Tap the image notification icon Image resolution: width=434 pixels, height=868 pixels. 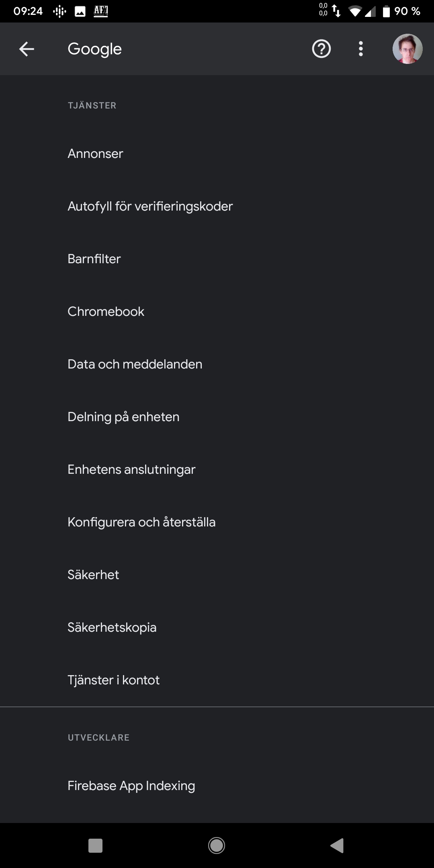click(80, 12)
